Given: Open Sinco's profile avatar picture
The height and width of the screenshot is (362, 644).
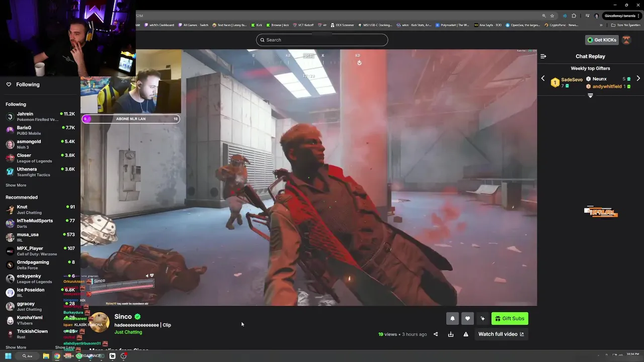Looking at the screenshot, I should [x=99, y=323].
